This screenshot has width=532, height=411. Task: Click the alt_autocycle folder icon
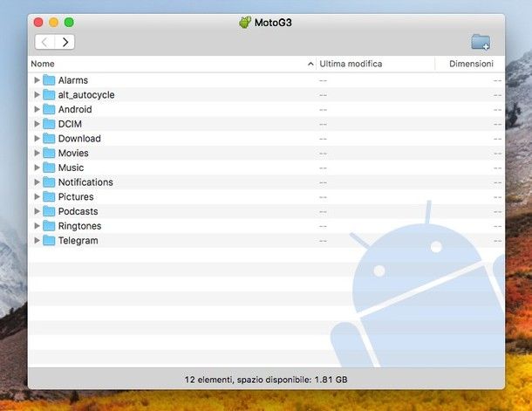tap(49, 95)
